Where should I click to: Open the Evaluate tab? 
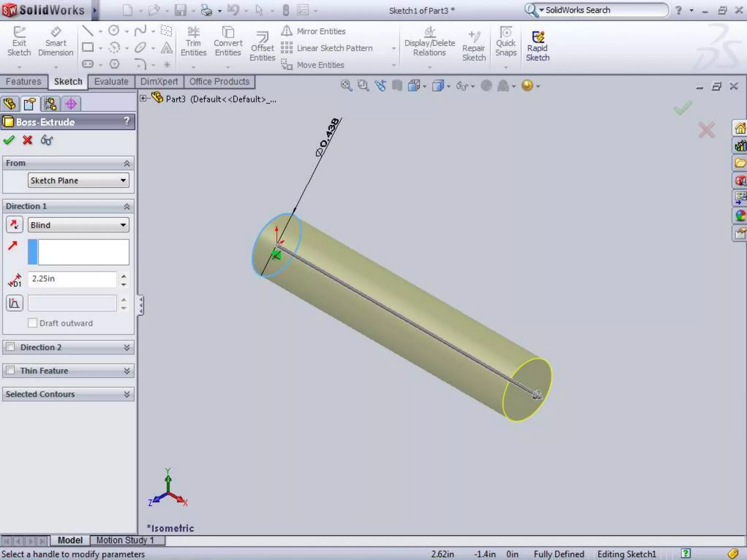pos(111,82)
